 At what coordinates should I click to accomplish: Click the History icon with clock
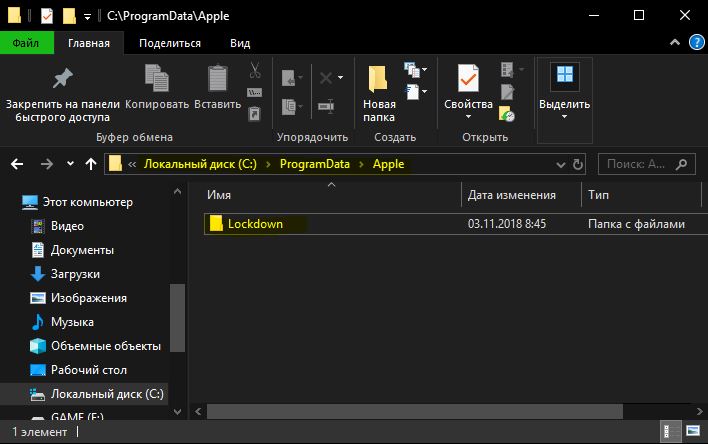tap(507, 114)
